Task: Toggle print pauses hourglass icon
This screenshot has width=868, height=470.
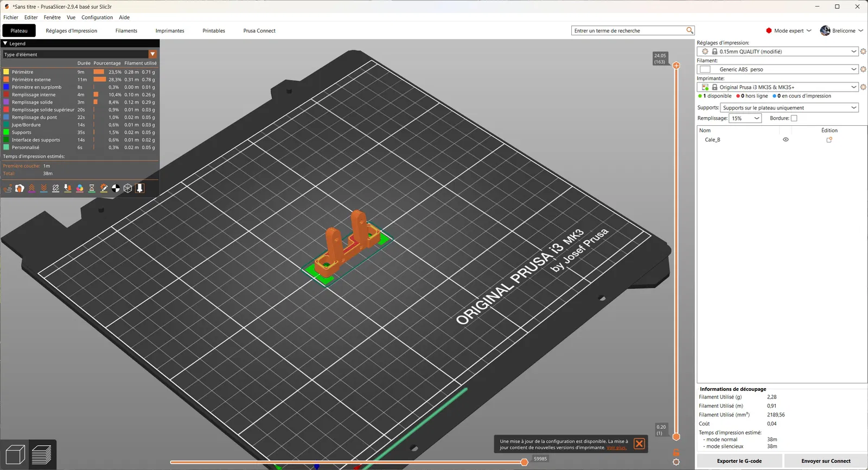Action: [92, 188]
